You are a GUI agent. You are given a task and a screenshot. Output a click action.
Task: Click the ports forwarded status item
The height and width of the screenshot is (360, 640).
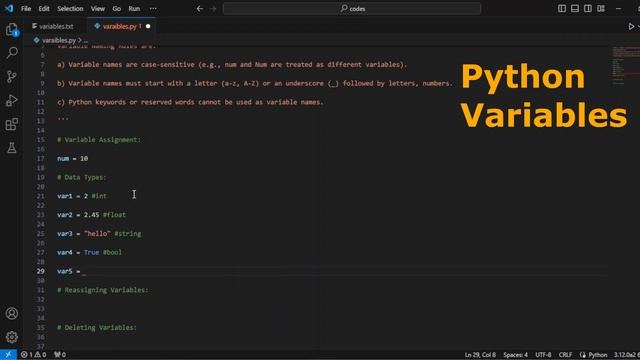60,355
